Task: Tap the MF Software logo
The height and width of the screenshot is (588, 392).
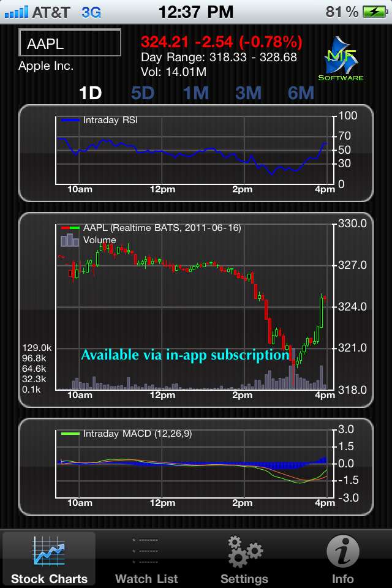Action: pos(341,59)
